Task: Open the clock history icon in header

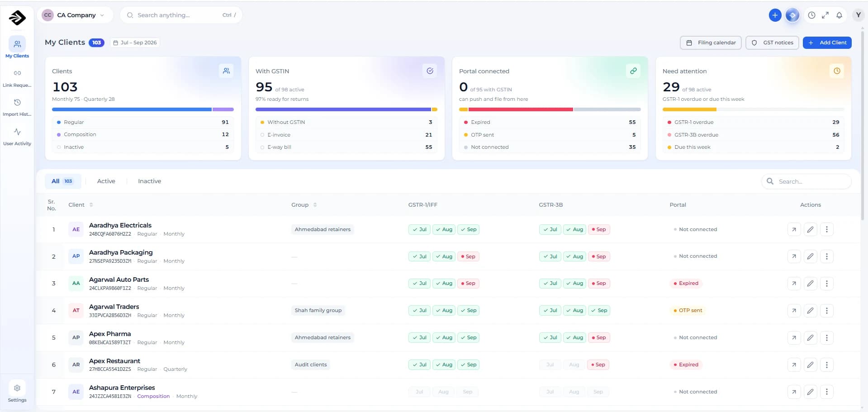Action: [x=811, y=15]
